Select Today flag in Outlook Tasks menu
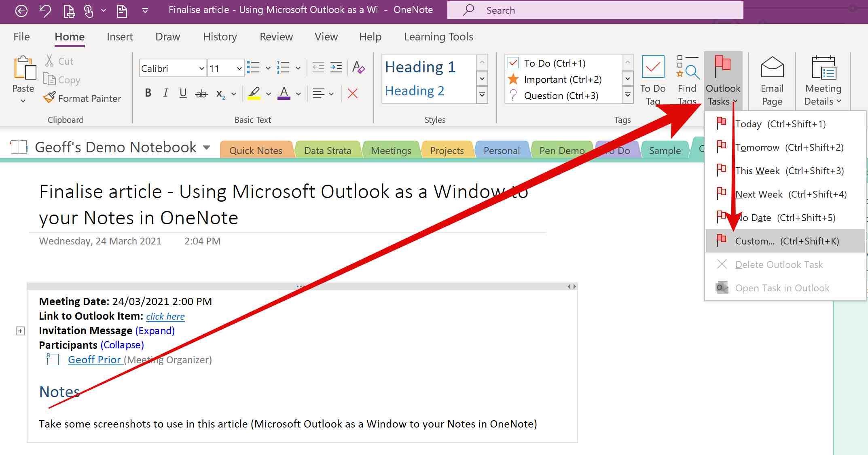868x455 pixels. tap(785, 124)
